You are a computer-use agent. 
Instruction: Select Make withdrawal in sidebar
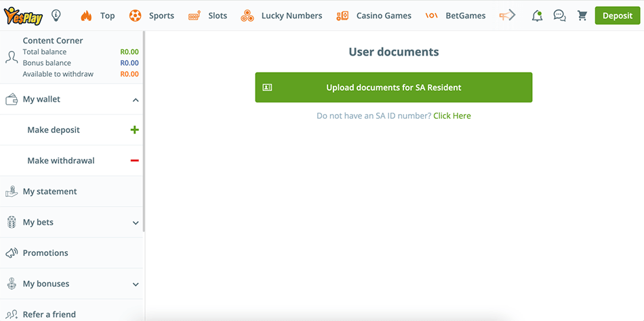point(61,161)
